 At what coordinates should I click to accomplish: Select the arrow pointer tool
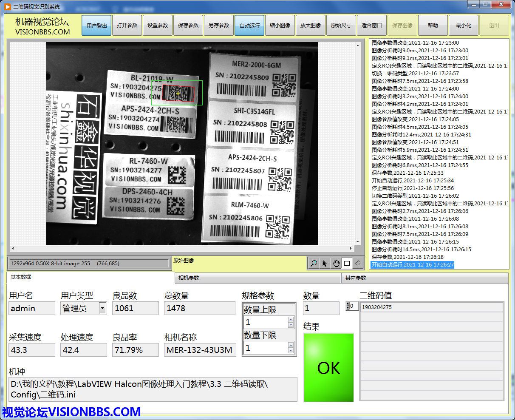pyautogui.click(x=325, y=264)
